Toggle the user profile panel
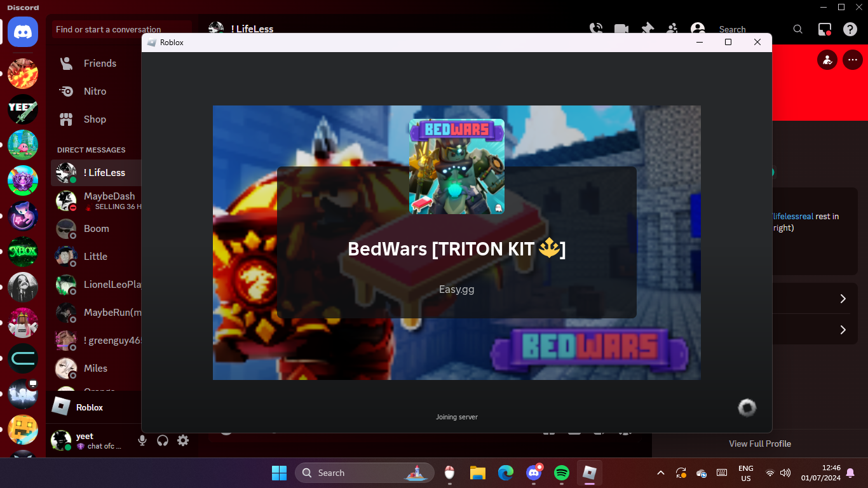The width and height of the screenshot is (868, 488). [698, 29]
